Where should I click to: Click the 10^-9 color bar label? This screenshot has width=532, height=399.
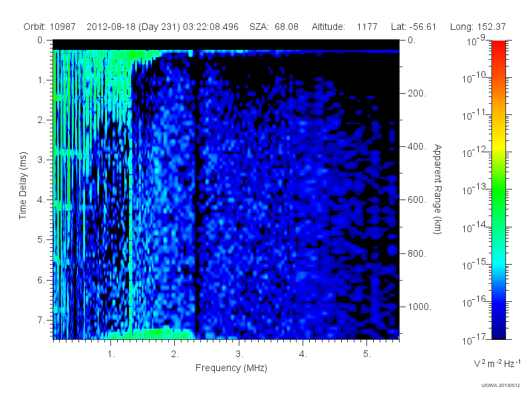coord(476,41)
